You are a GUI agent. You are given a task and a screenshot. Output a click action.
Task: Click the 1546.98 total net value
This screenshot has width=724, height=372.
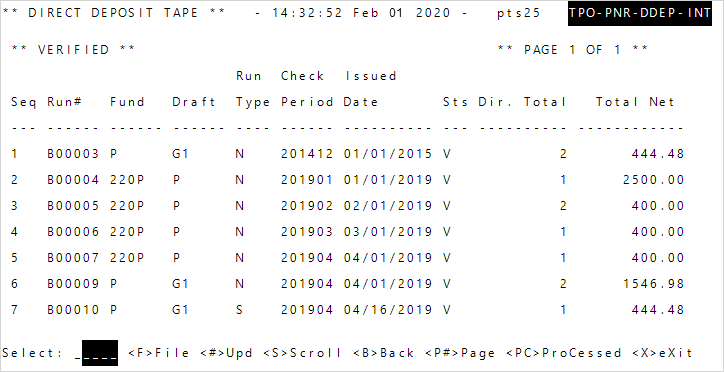[x=653, y=283]
